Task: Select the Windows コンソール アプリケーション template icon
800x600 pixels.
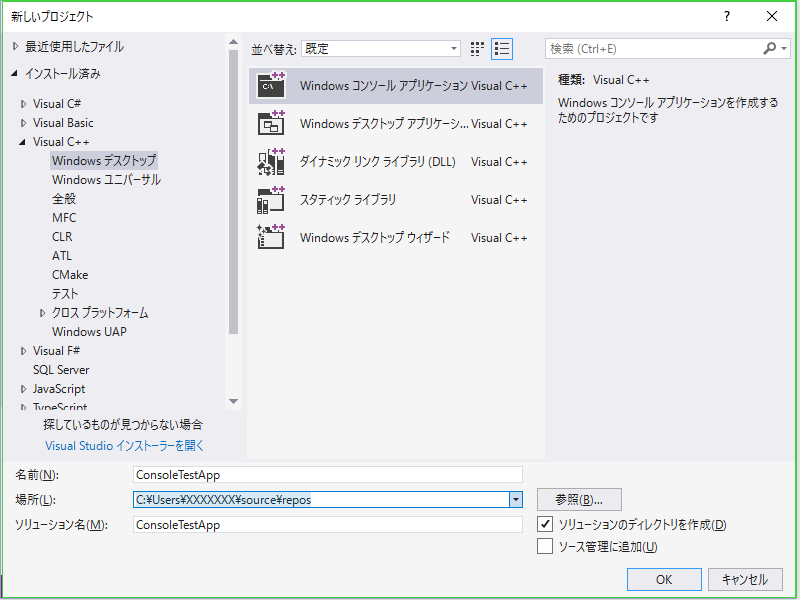Action: tap(271, 86)
